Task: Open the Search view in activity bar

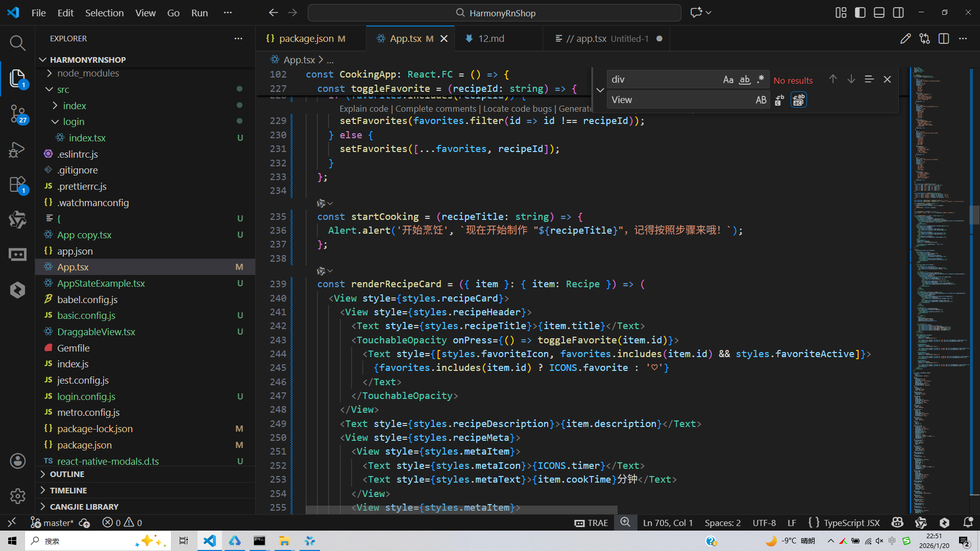Action: point(17,43)
